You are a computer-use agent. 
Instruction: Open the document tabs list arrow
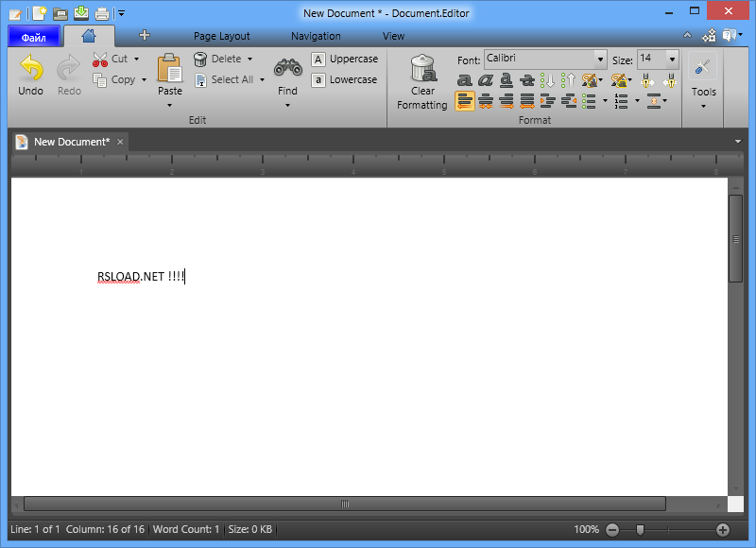(x=738, y=142)
